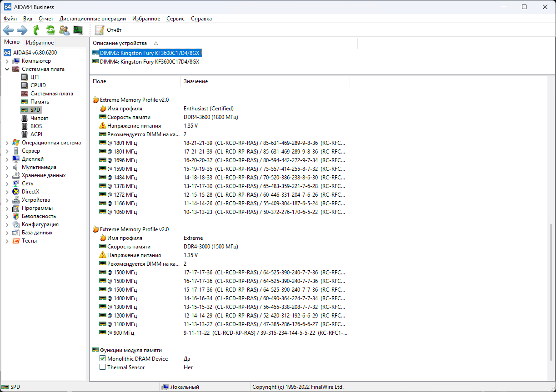Open the Дистанционные операции menu

coord(93,19)
